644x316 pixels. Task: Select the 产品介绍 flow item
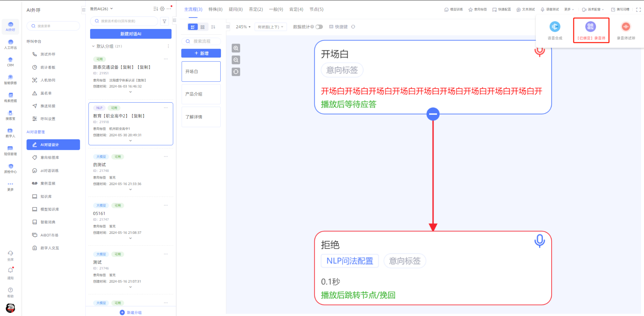point(201,94)
